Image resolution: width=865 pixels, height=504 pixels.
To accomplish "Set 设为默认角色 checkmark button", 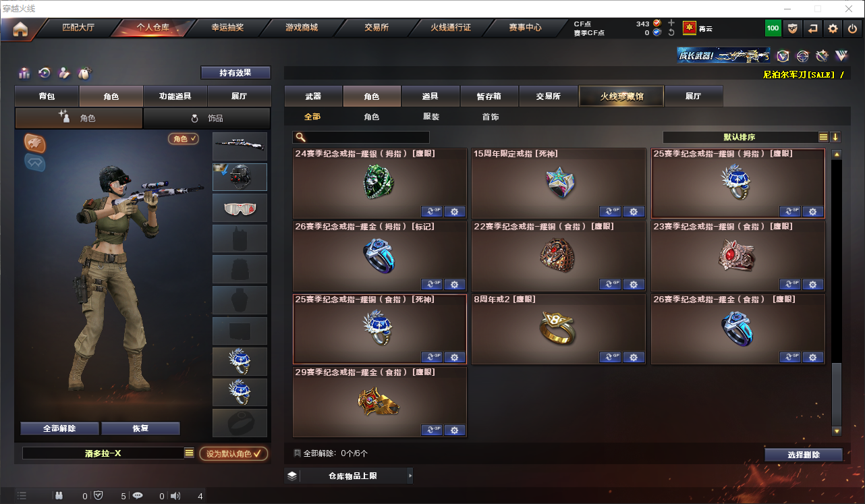I will pyautogui.click(x=233, y=453).
